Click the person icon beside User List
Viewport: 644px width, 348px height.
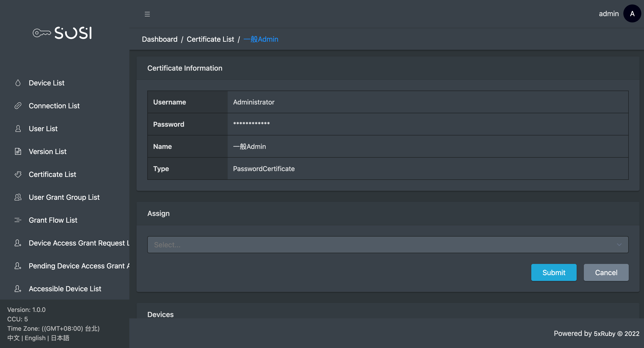click(18, 128)
